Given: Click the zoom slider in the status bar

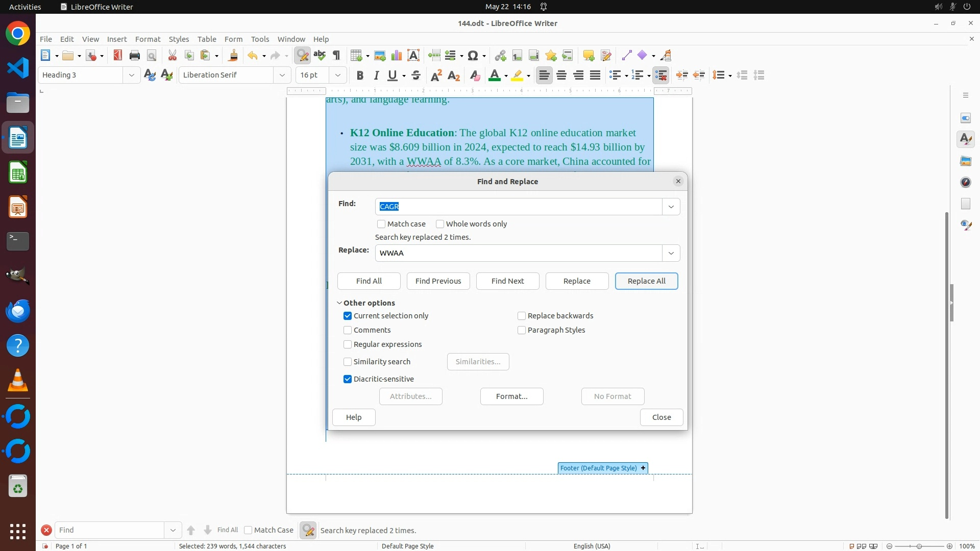Looking at the screenshot, I should coord(919,546).
